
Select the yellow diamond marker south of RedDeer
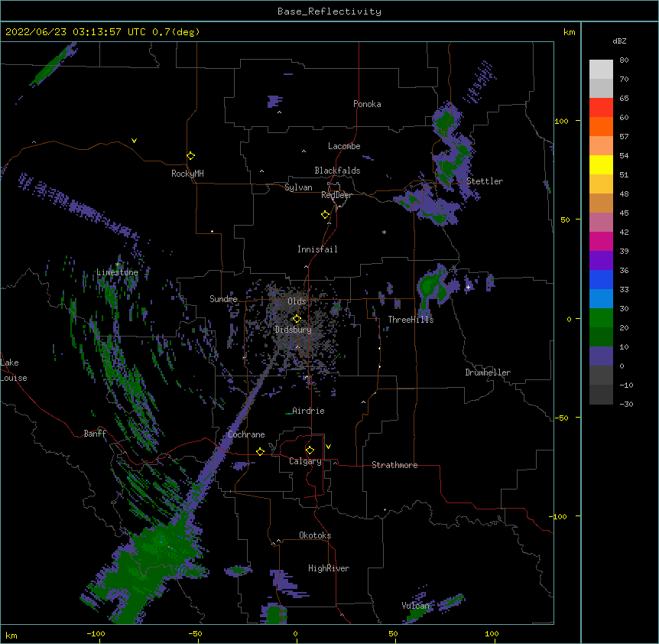click(325, 215)
